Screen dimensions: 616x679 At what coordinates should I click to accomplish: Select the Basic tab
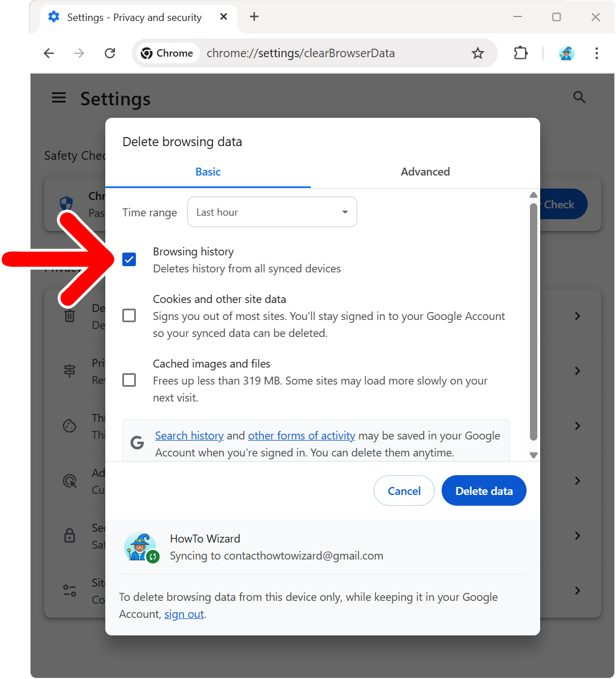208,172
